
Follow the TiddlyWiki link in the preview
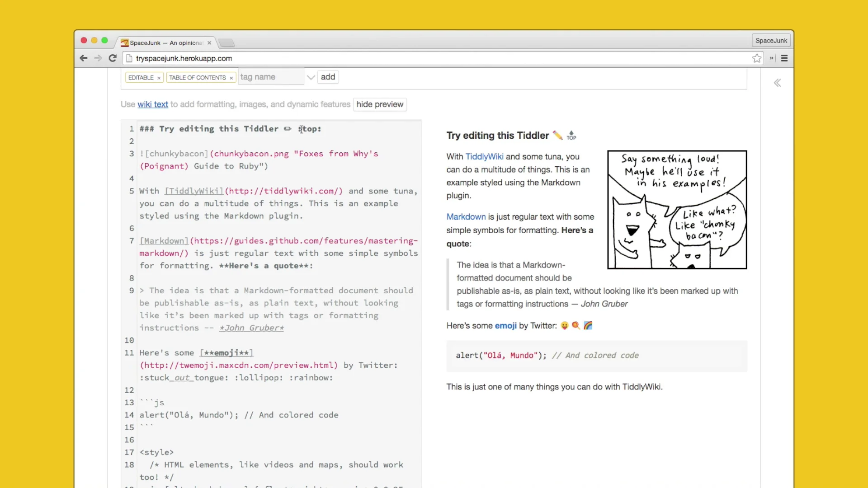[x=484, y=157]
